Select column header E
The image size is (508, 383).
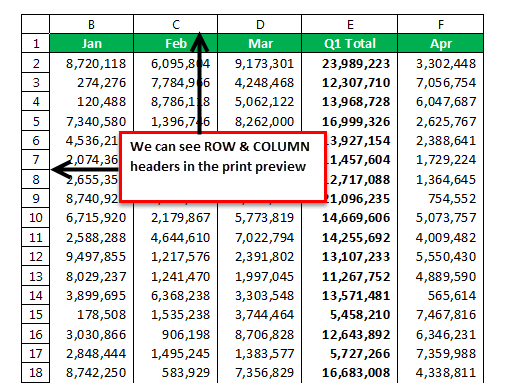(x=349, y=24)
